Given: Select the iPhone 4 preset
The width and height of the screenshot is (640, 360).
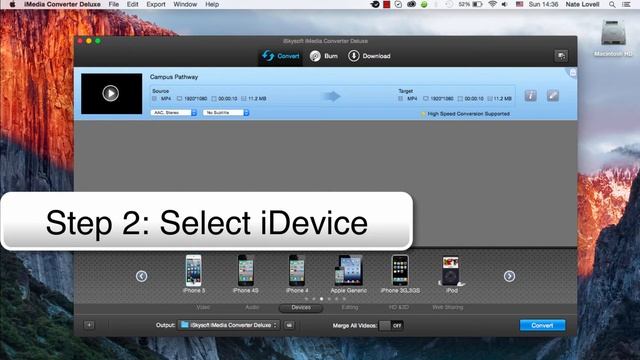Looking at the screenshot, I should [x=297, y=274].
